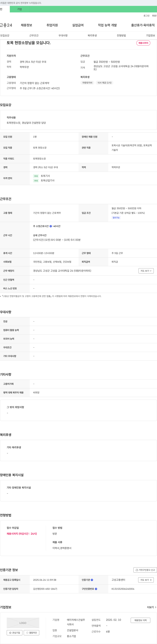Select deadline text 채용시까지 (마감시간 : 24시)

(22, 534)
